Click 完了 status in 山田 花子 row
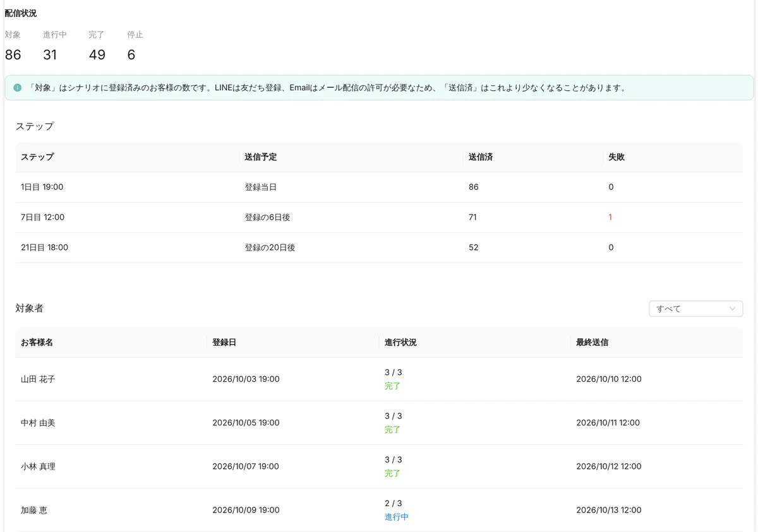 [392, 386]
